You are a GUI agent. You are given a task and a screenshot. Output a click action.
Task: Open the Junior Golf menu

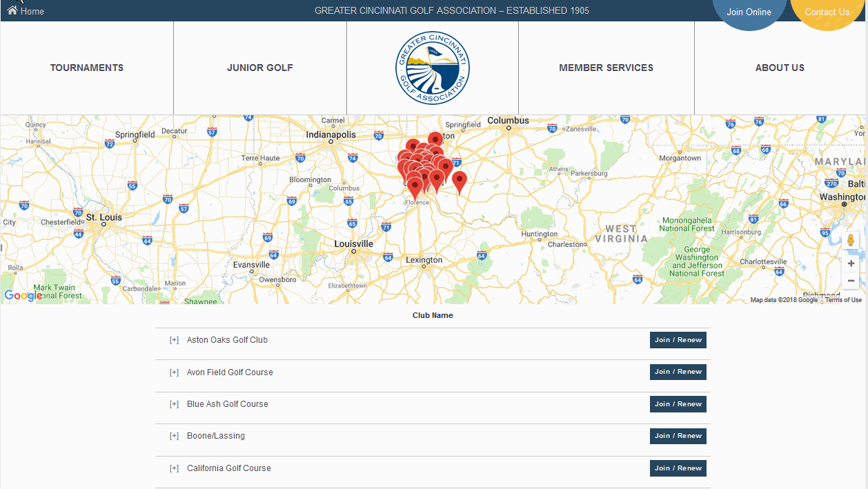tap(260, 68)
